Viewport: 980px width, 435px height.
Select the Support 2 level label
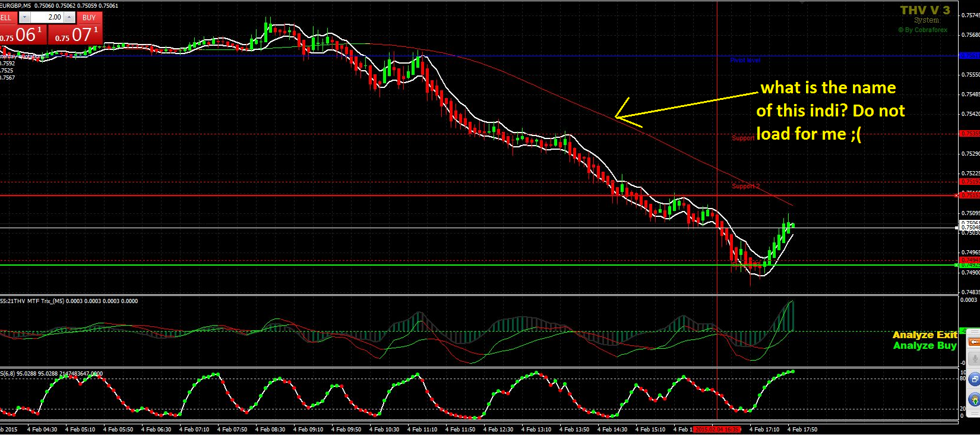coord(745,186)
